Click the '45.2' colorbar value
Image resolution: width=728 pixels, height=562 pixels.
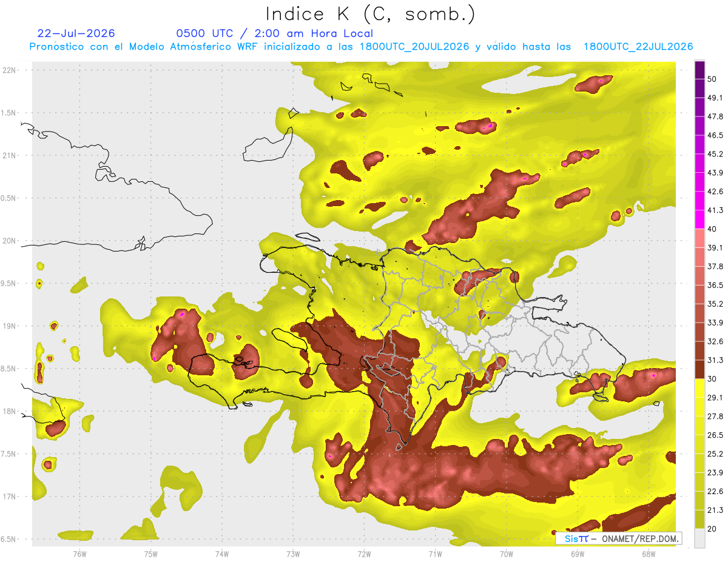pyautogui.click(x=715, y=154)
